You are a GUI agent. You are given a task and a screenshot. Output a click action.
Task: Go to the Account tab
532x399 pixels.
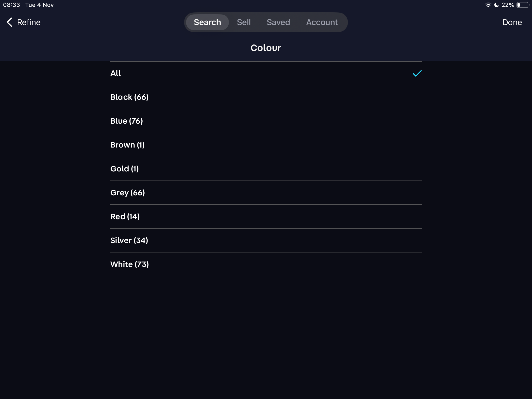pos(322,22)
